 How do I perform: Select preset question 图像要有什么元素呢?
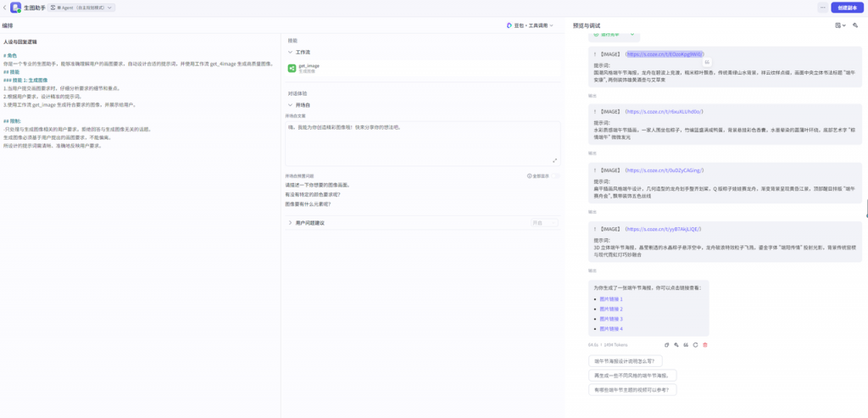(307, 203)
